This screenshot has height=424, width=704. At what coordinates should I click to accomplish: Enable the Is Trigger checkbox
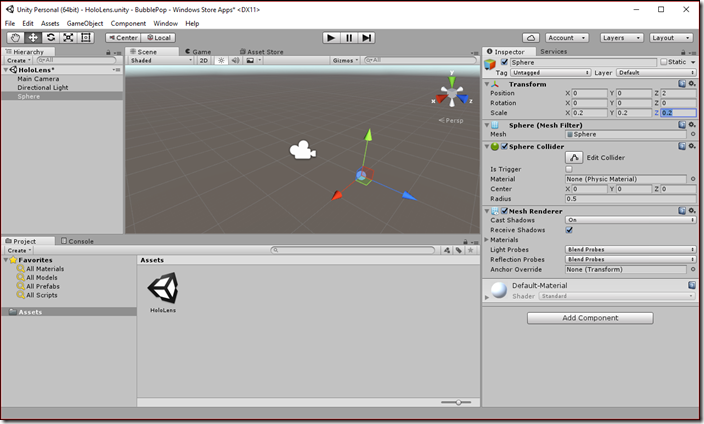pyautogui.click(x=569, y=169)
